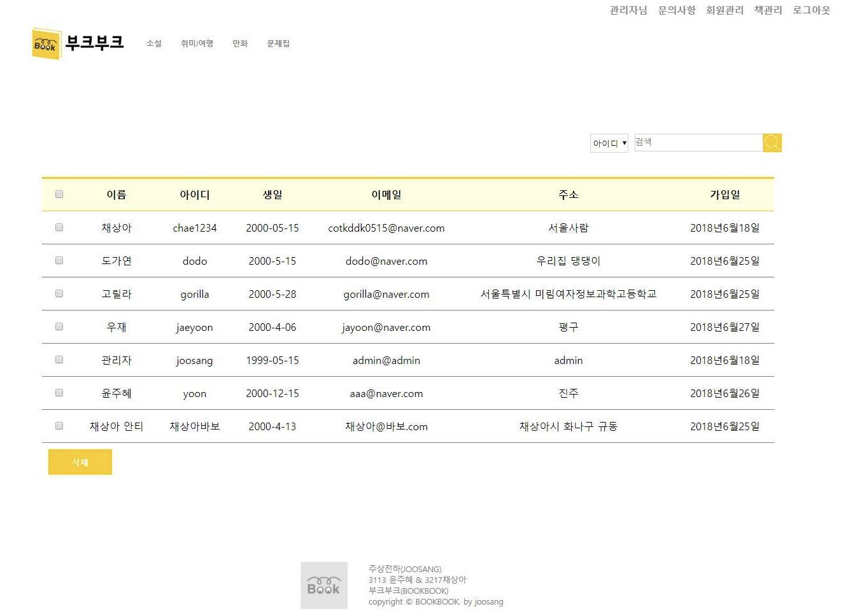Image resolution: width=848 pixels, height=616 pixels.
Task: Open the 아이디 search filter dropdown
Action: pos(609,143)
